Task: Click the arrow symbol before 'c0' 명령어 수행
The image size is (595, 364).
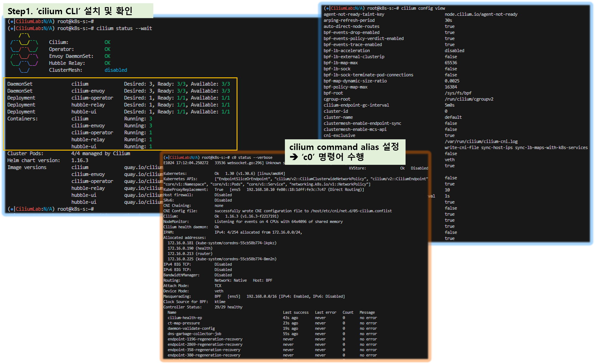Action: pos(294,157)
